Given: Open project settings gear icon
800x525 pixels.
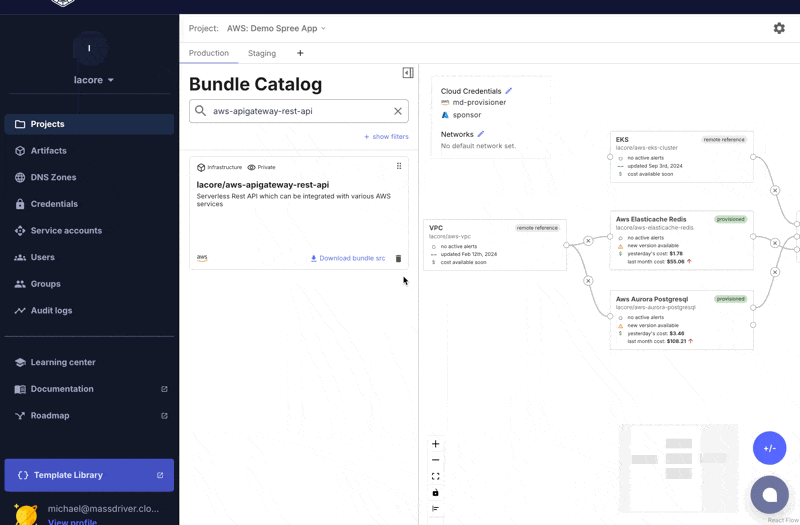Looking at the screenshot, I should click(779, 28).
